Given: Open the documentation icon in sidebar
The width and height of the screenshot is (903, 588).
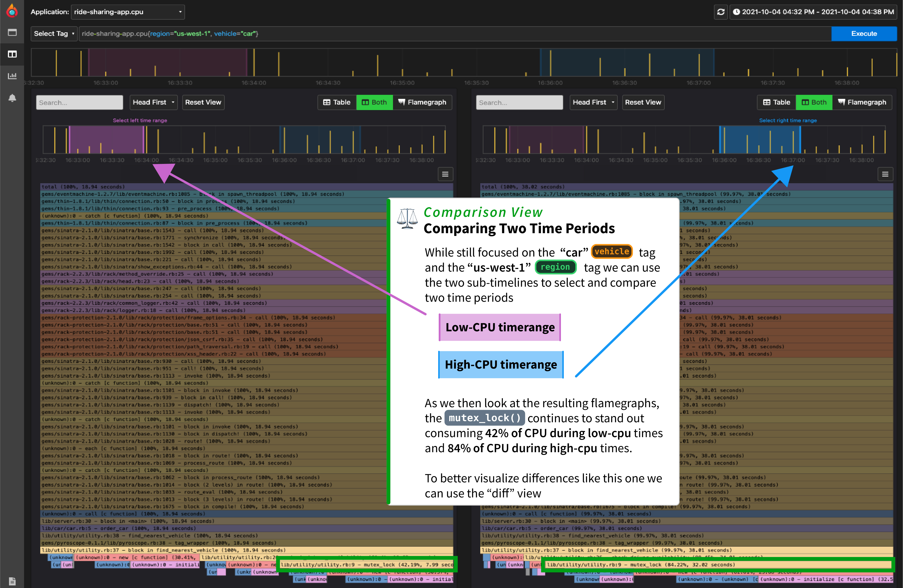Looking at the screenshot, I should tap(12, 581).
